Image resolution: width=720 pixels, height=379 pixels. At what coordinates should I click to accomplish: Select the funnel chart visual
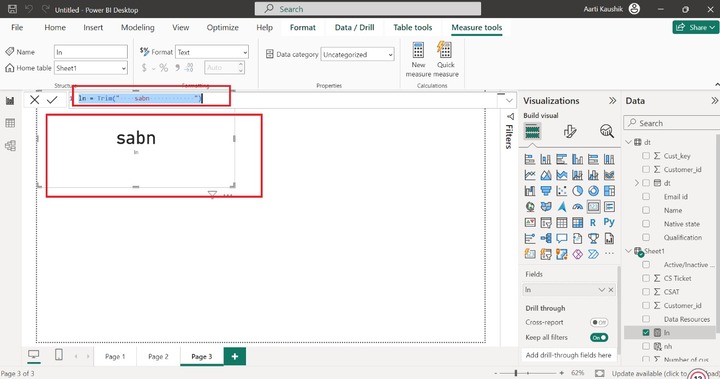(546, 191)
